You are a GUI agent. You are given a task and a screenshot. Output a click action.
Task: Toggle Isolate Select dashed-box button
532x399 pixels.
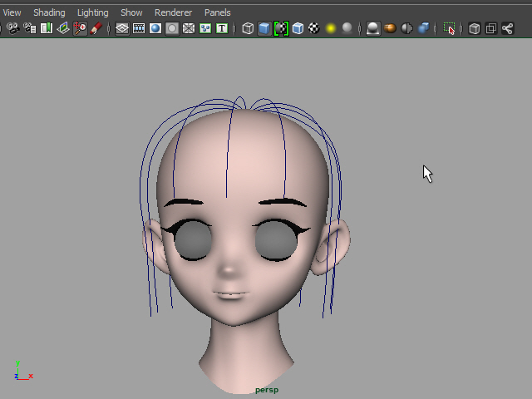coord(449,28)
